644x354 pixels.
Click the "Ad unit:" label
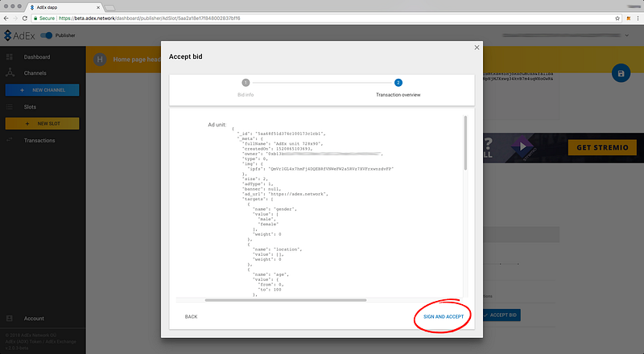coord(217,125)
